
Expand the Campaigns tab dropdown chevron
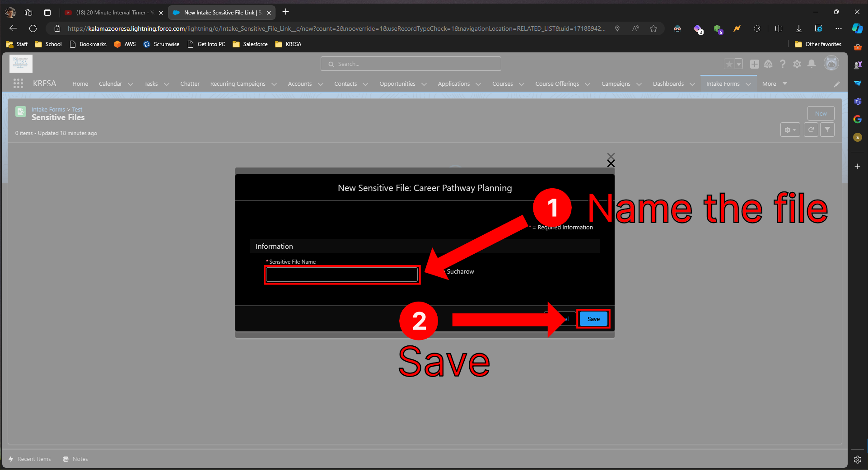(x=639, y=84)
